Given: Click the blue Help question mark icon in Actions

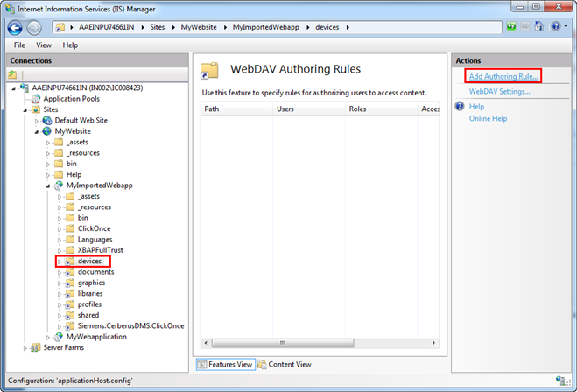Looking at the screenshot, I should pos(459,106).
